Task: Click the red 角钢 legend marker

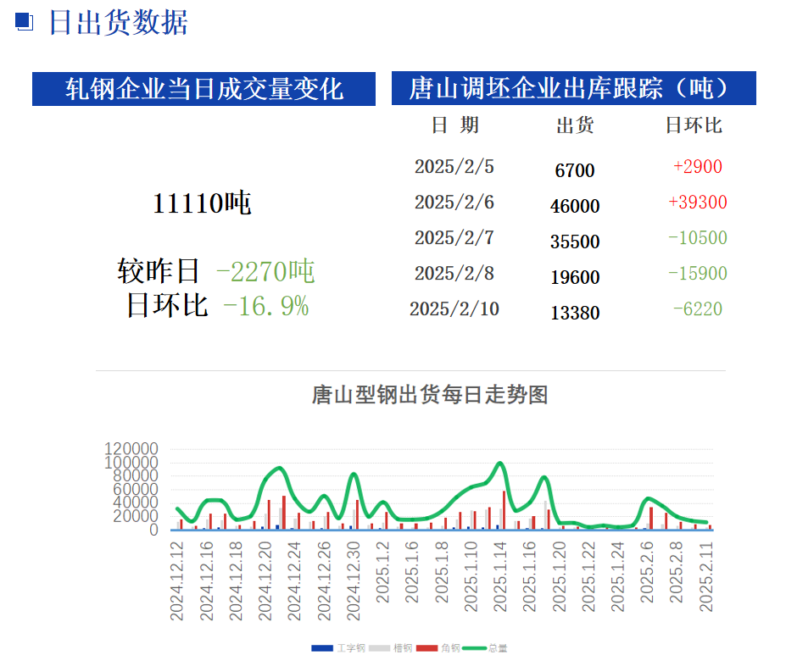Action: pos(427,648)
